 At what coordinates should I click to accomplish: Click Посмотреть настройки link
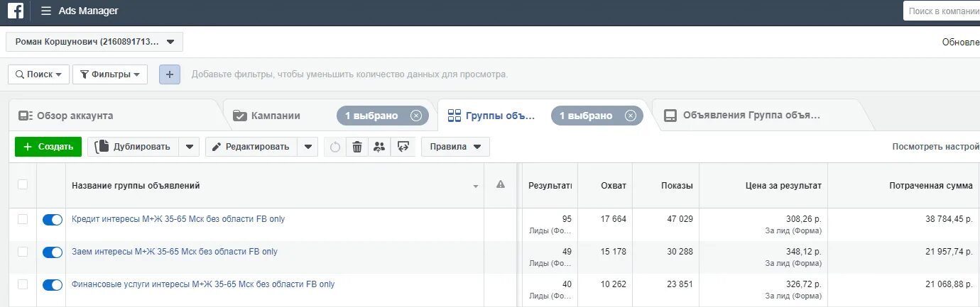(936, 147)
